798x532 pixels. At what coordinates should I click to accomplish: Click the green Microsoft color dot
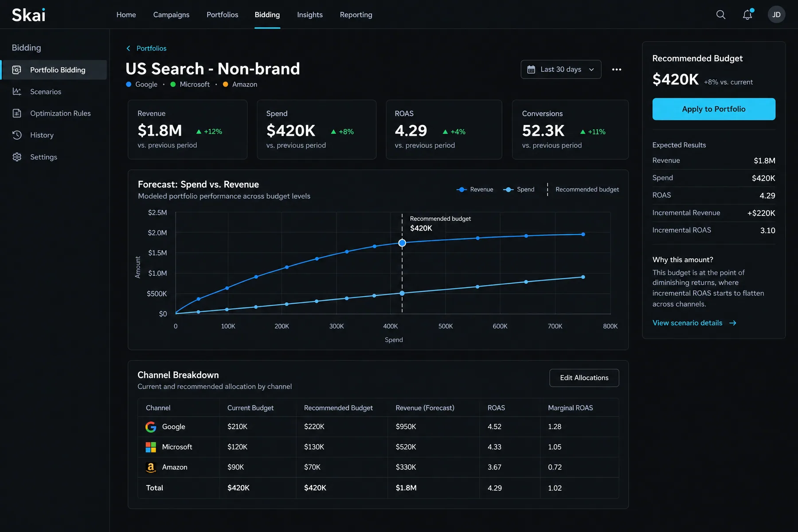tap(173, 84)
